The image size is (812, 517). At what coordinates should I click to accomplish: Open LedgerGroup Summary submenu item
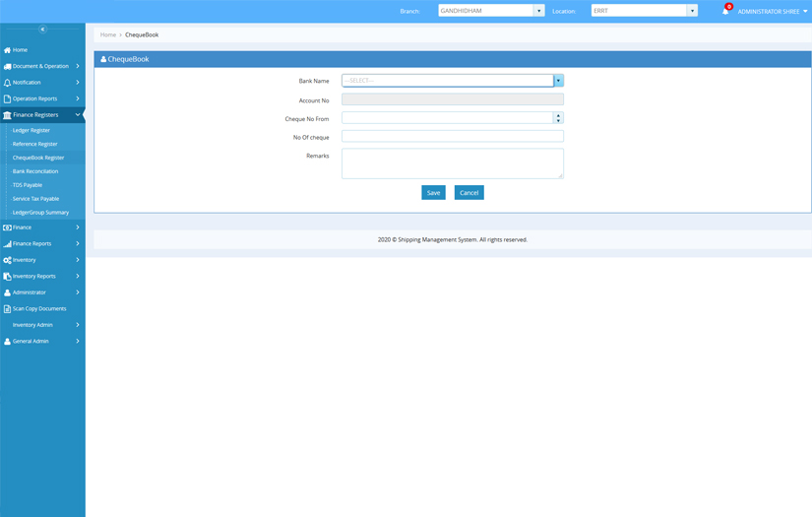point(40,213)
